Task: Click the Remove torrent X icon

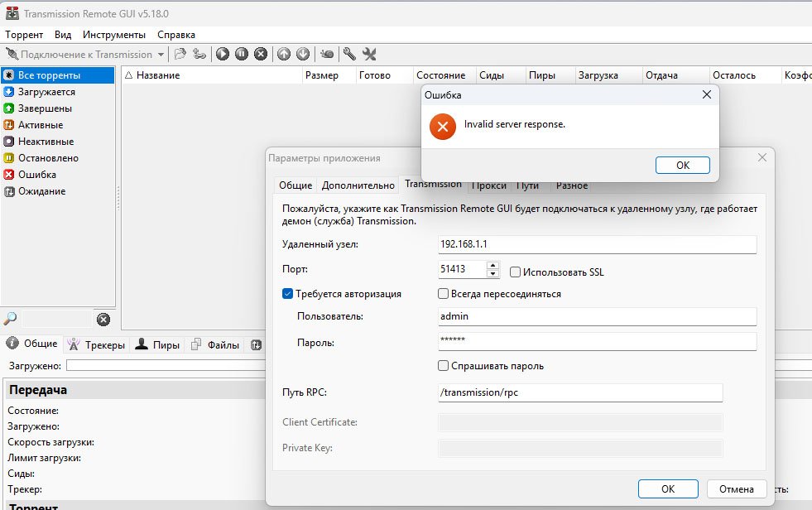Action: click(261, 55)
